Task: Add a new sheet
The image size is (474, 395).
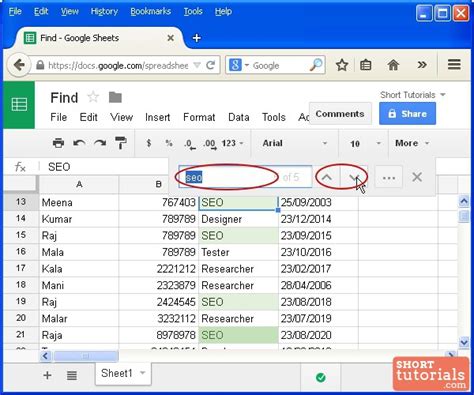Action: click(x=47, y=375)
